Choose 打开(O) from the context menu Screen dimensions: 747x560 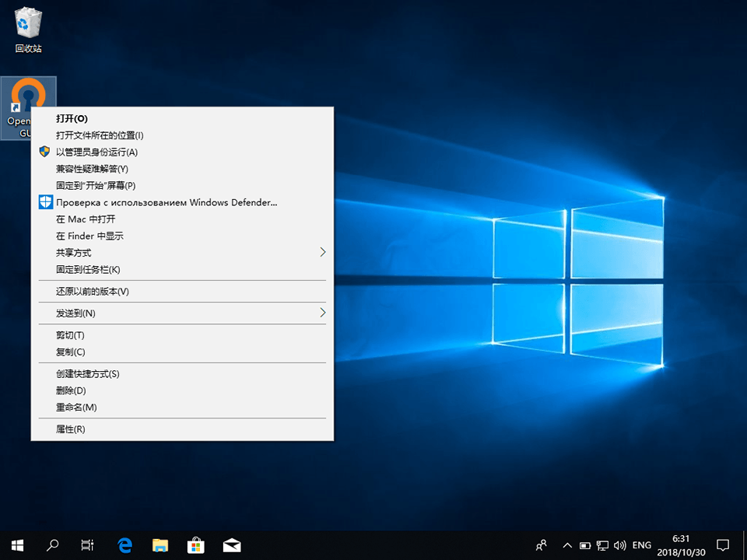(182, 118)
